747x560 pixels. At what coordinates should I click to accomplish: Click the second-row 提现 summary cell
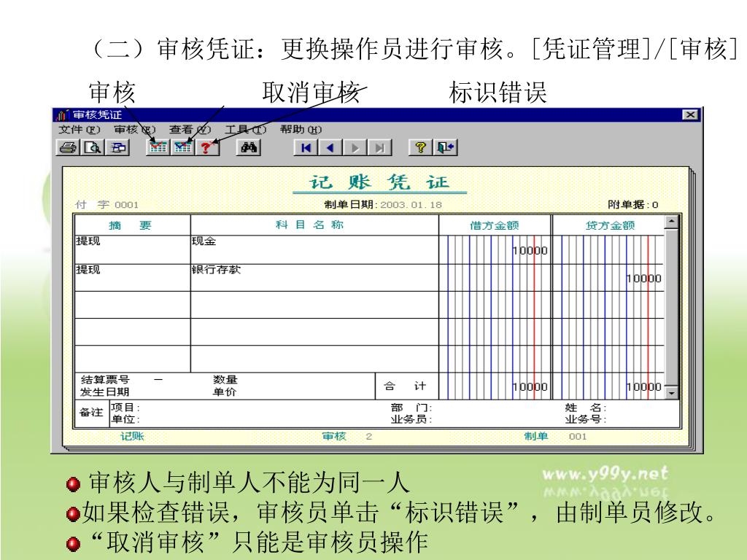(x=133, y=278)
